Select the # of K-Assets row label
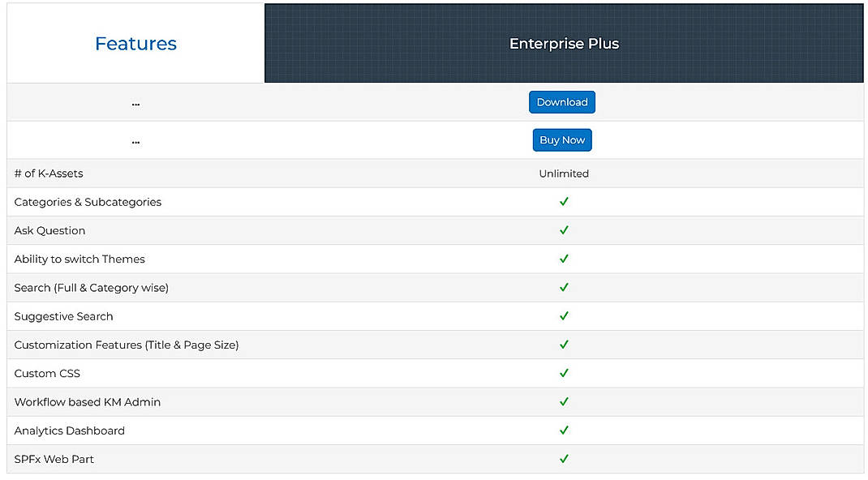868x480 pixels. click(49, 173)
